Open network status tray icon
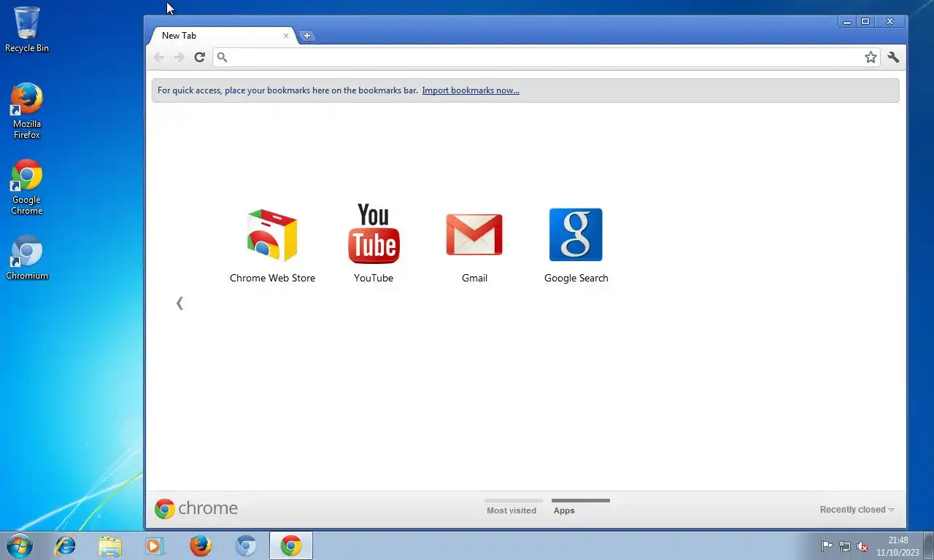 click(845, 546)
